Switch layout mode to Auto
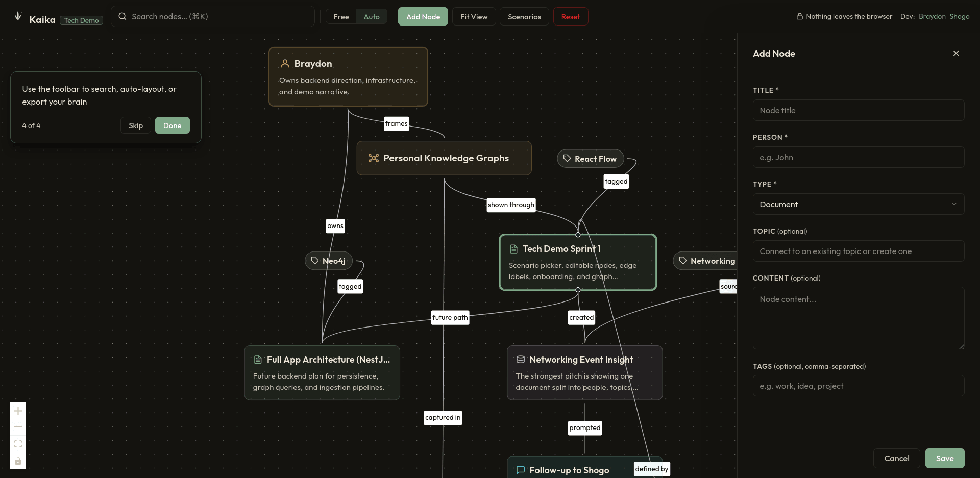Image resolution: width=980 pixels, height=478 pixels. coord(372,16)
